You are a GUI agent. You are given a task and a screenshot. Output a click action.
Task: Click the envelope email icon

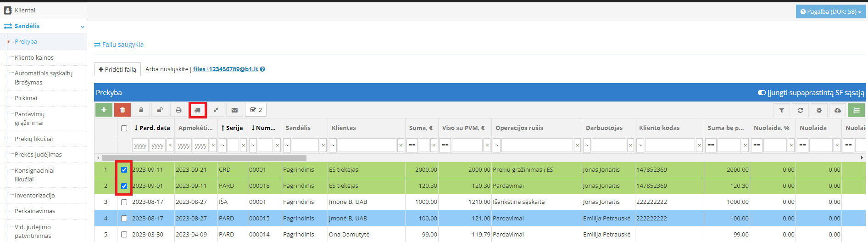click(x=234, y=110)
